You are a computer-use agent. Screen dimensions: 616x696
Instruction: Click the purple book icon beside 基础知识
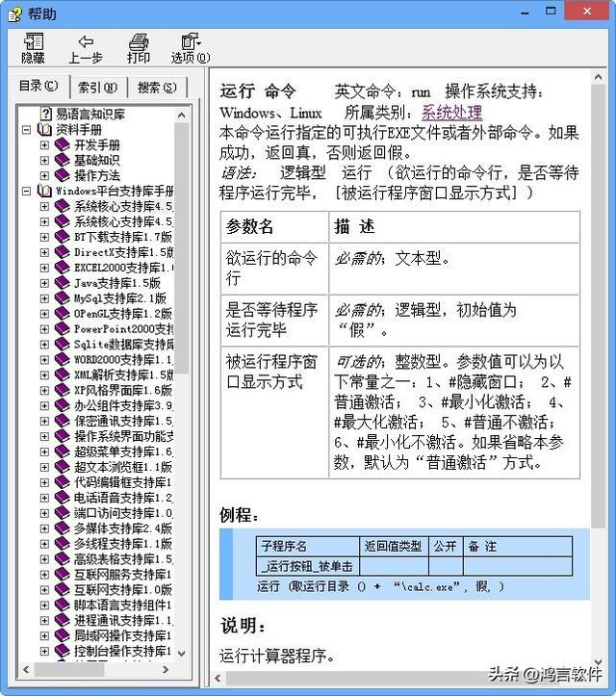tap(63, 160)
